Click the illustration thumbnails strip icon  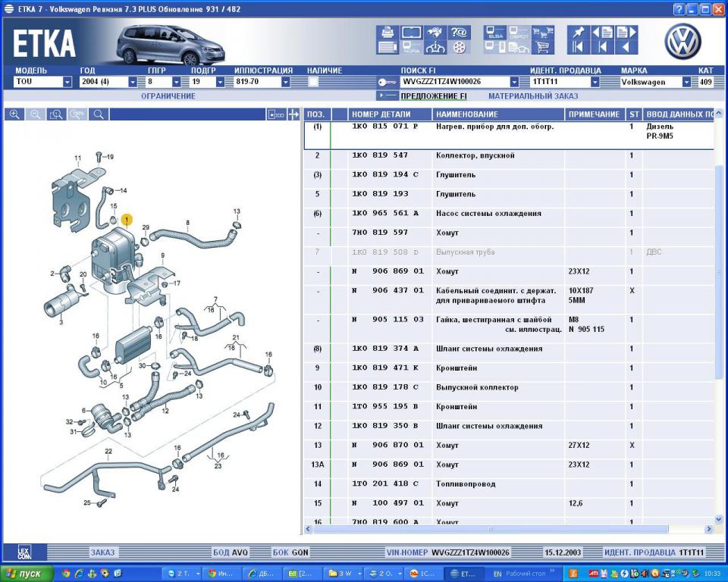(276, 114)
